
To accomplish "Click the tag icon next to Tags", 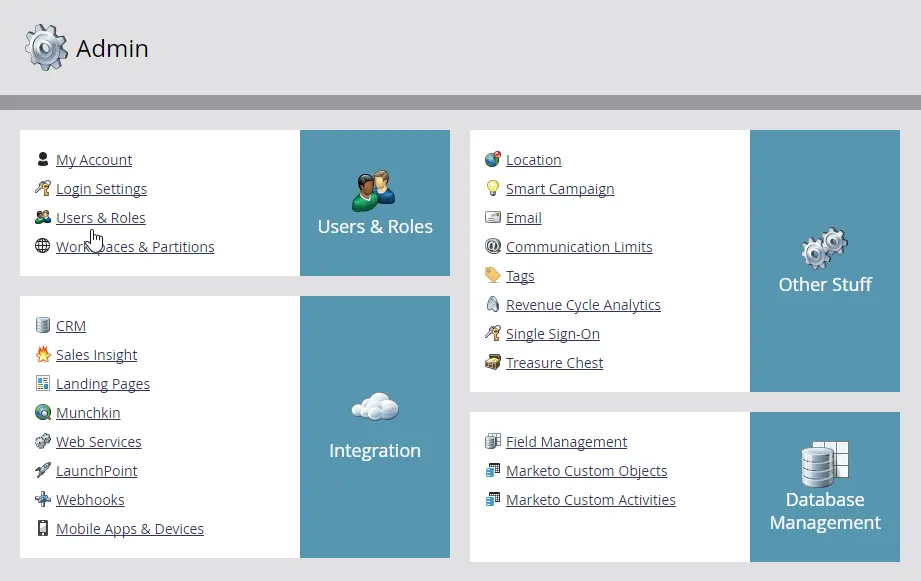I will click(x=492, y=275).
